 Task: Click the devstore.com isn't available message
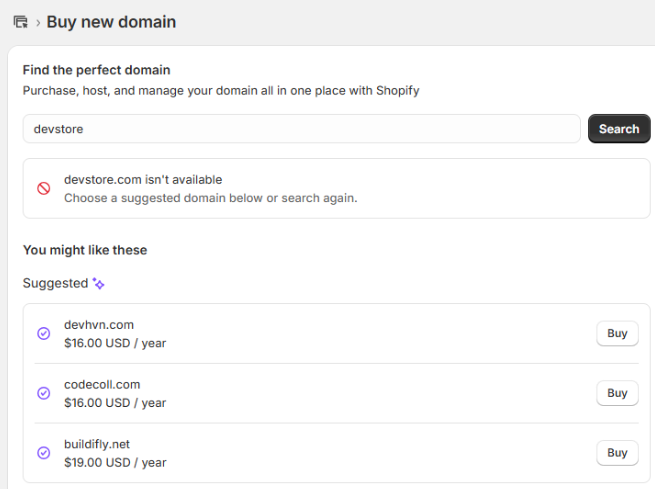(143, 180)
